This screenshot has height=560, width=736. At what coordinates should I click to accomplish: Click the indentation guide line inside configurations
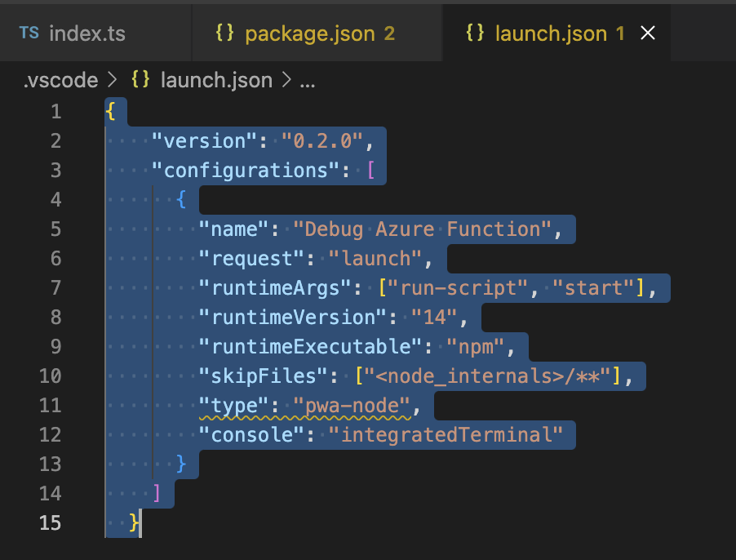pos(153,327)
